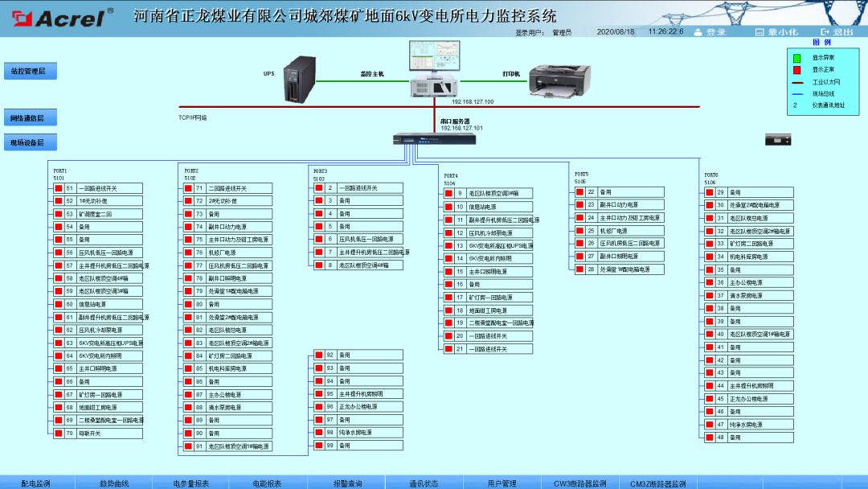868x489 pixels.
Task: Select device 60 label 信息站电源
Action: click(x=92, y=304)
